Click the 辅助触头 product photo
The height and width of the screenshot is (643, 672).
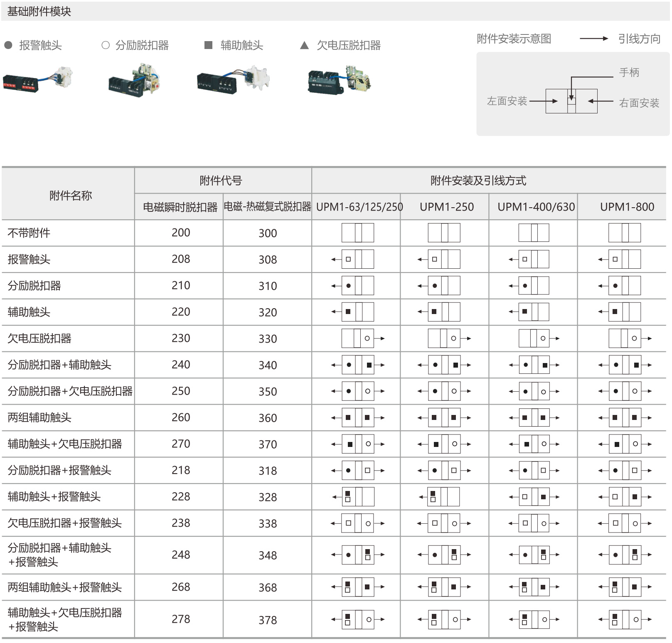(x=234, y=79)
